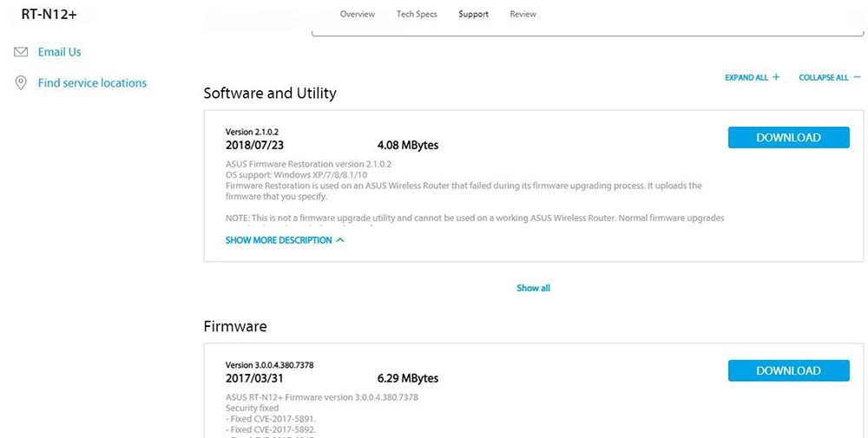Click the Firmware section heading
The height and width of the screenshot is (438, 868).
click(234, 326)
